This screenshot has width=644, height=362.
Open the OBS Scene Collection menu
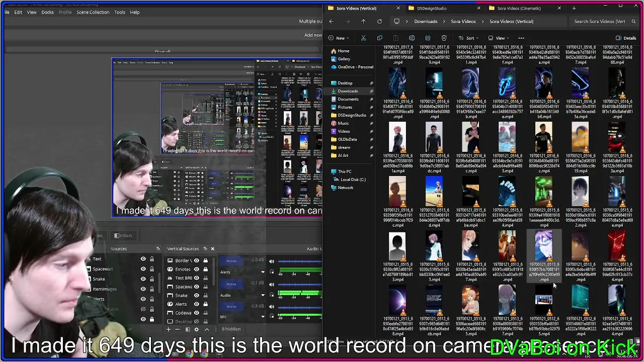coord(93,12)
